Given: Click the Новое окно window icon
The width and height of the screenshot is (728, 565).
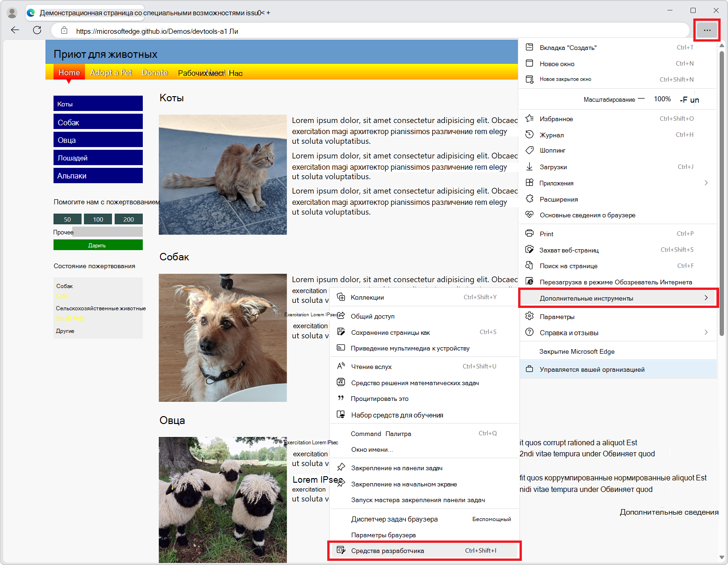Looking at the screenshot, I should [530, 63].
